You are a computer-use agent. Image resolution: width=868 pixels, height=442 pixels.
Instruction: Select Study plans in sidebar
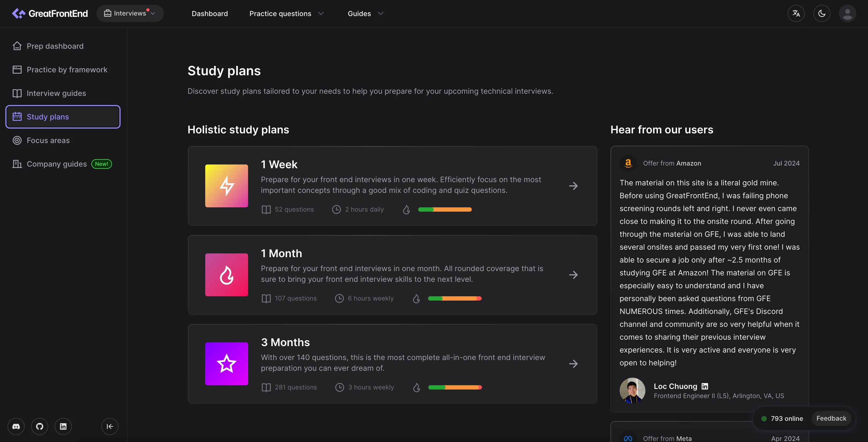pyautogui.click(x=63, y=117)
